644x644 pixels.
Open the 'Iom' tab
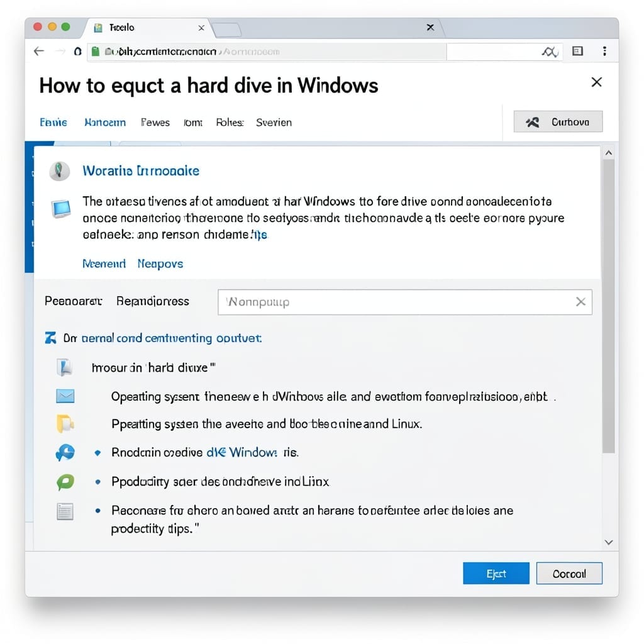(x=193, y=123)
